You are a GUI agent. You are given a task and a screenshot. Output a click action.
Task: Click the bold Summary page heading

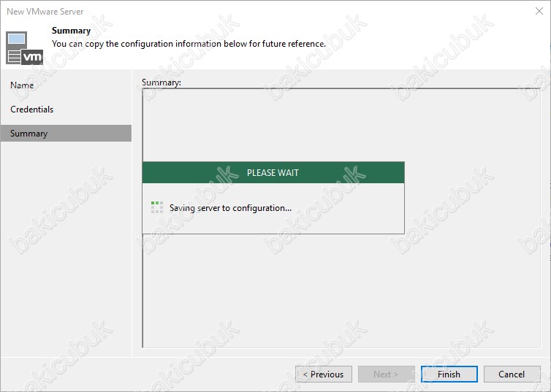tap(72, 31)
